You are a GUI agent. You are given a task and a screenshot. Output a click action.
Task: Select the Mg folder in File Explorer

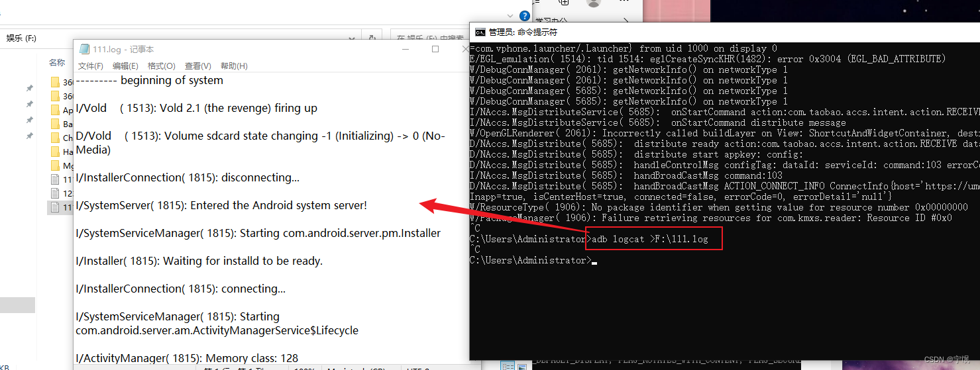tap(62, 165)
